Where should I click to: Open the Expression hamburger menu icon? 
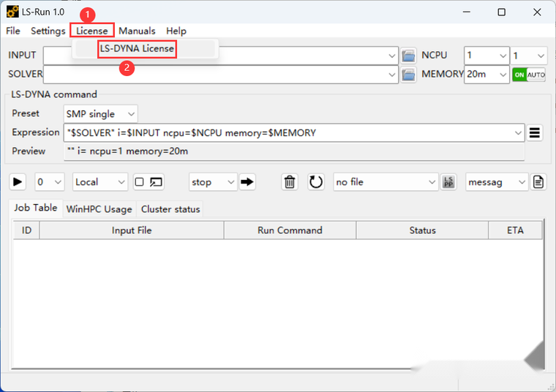[x=534, y=132]
